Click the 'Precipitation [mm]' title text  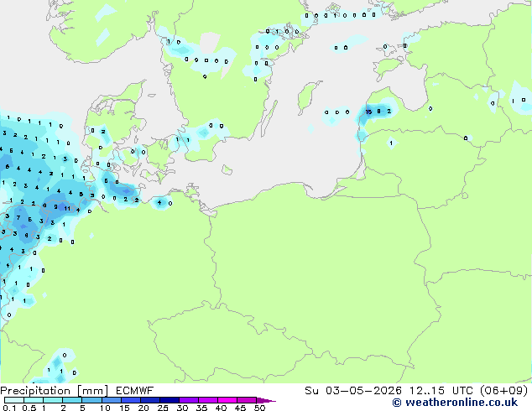tap(55, 391)
